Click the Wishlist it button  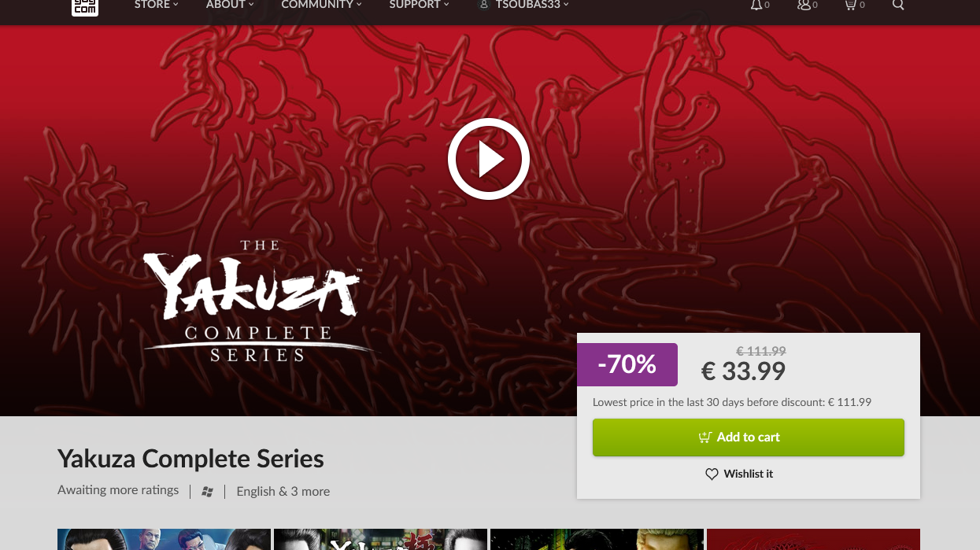pos(738,474)
